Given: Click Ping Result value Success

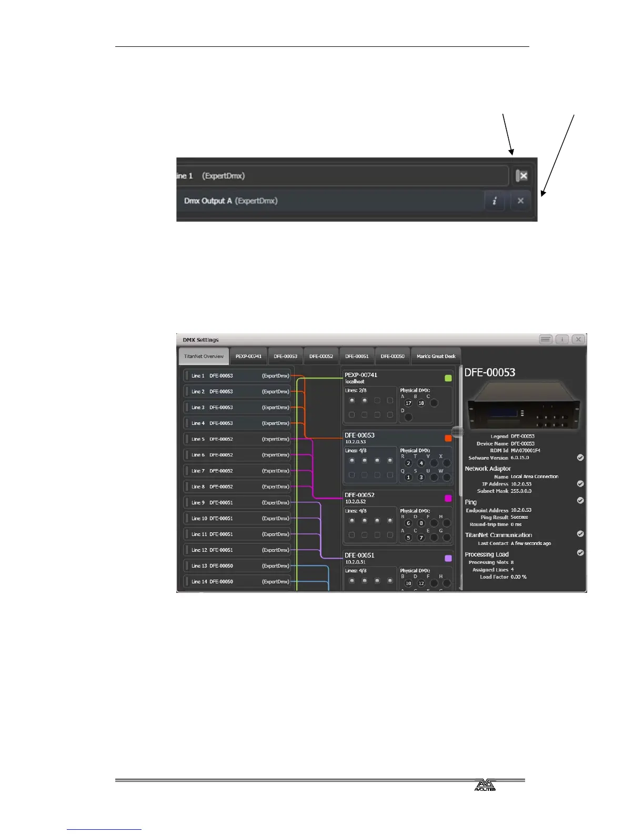Looking at the screenshot, I should (519, 517).
